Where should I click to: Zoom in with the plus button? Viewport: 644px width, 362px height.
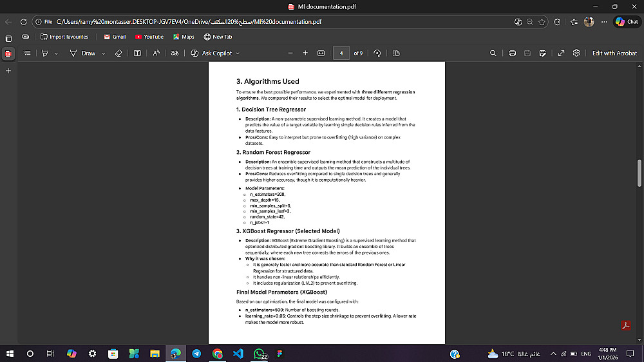[305, 53]
